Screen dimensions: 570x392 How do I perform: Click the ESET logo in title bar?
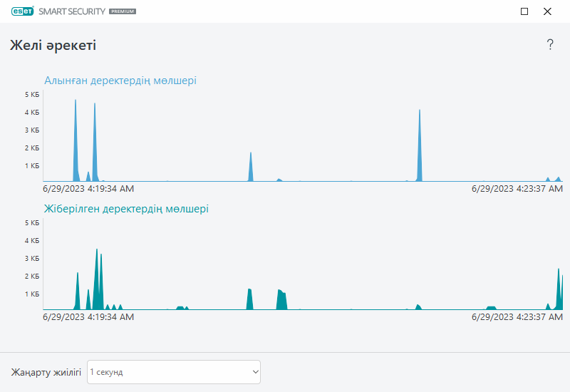pos(23,11)
